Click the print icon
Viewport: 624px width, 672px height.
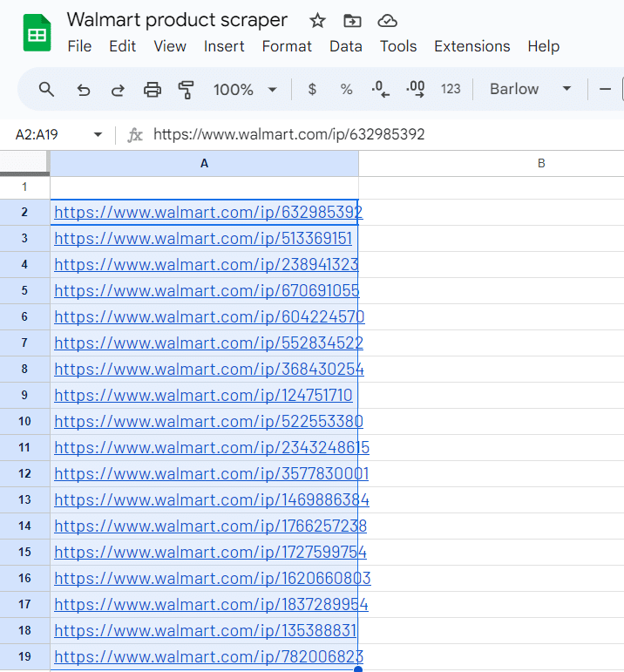(153, 89)
